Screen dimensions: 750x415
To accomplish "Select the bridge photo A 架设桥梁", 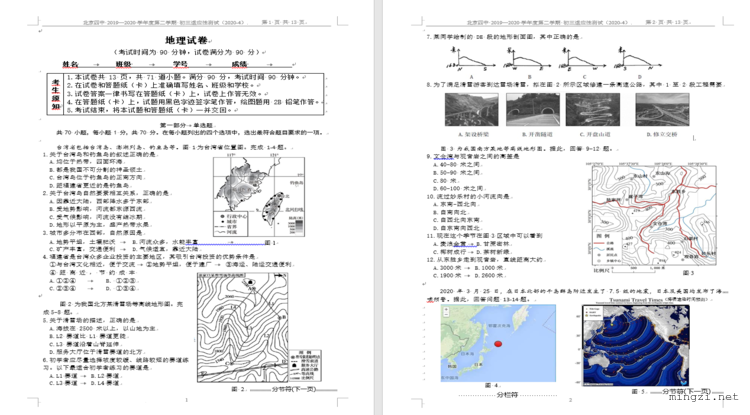I will pos(471,109).
